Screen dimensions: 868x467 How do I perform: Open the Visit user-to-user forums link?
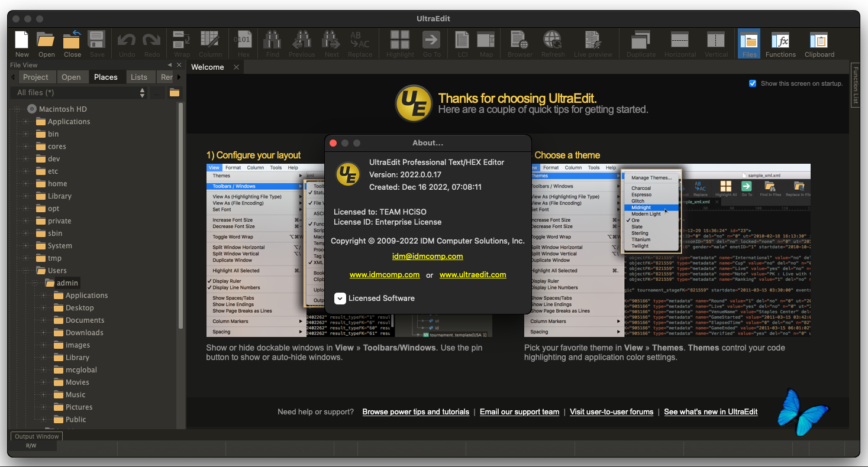612,412
